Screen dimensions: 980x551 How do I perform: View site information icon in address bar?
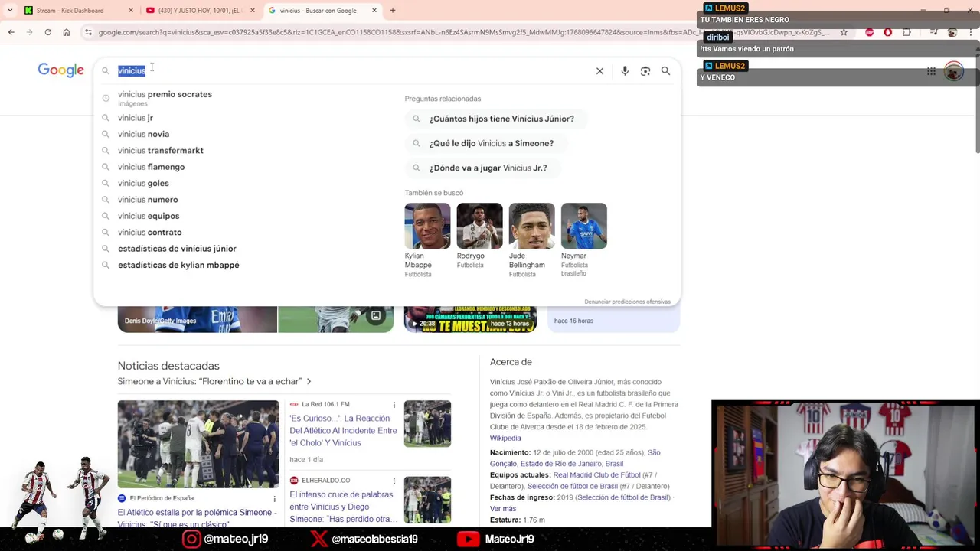pyautogui.click(x=89, y=32)
